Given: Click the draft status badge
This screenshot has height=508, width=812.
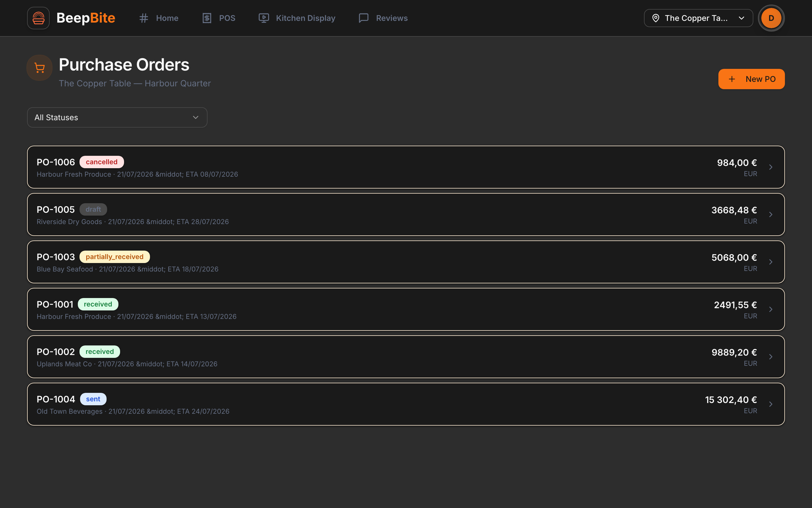Looking at the screenshot, I should tap(93, 209).
